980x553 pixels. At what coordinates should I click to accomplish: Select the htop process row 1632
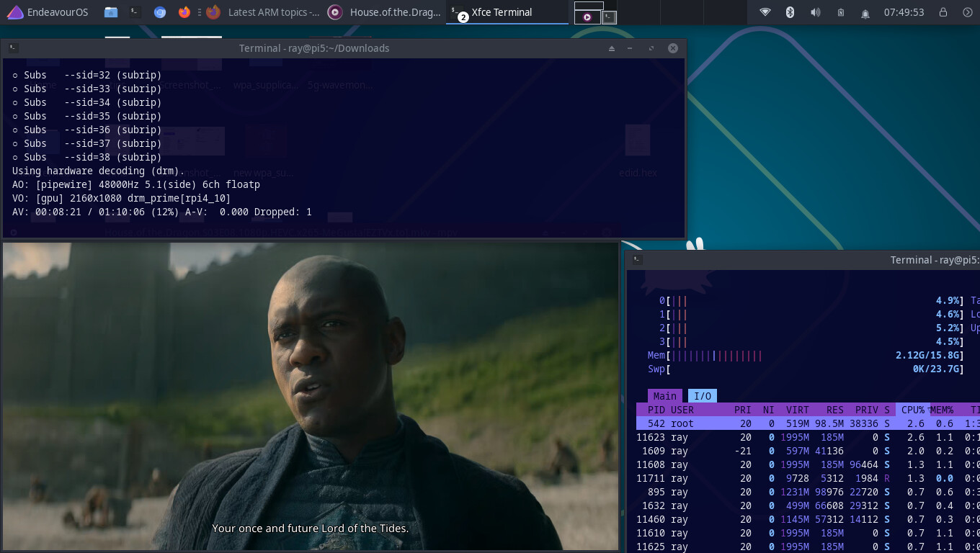click(808, 505)
